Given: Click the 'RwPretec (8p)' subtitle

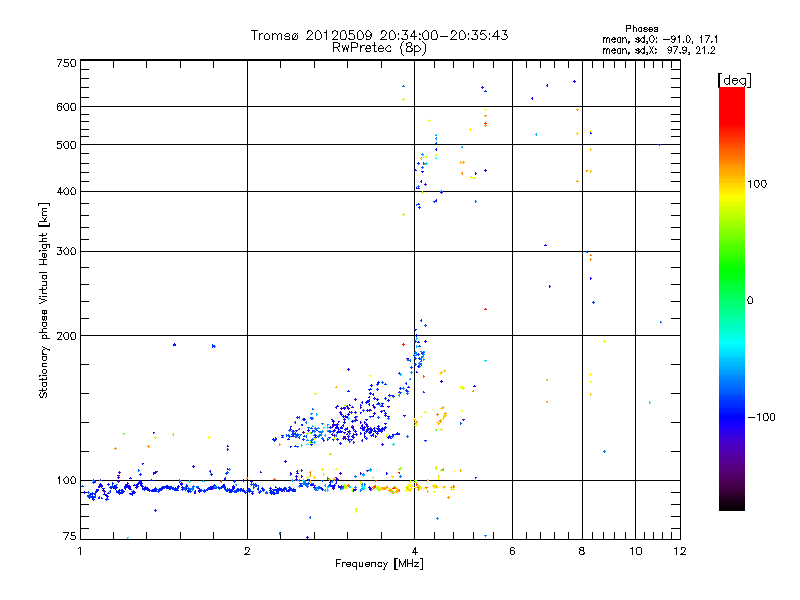Looking at the screenshot, I should click(379, 48).
